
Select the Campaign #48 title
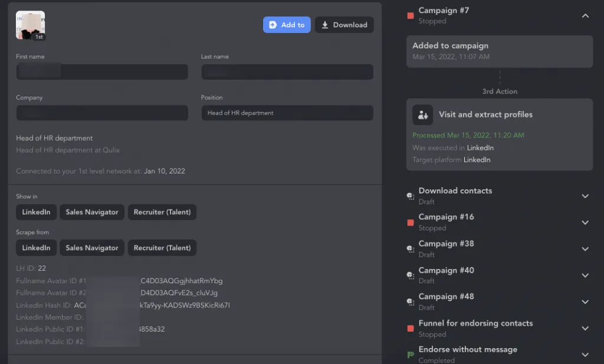pyautogui.click(x=446, y=296)
